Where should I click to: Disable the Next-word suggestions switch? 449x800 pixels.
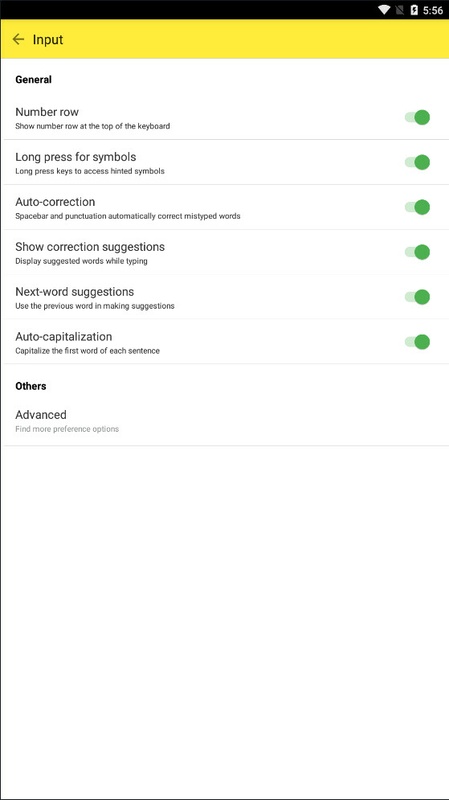417,297
